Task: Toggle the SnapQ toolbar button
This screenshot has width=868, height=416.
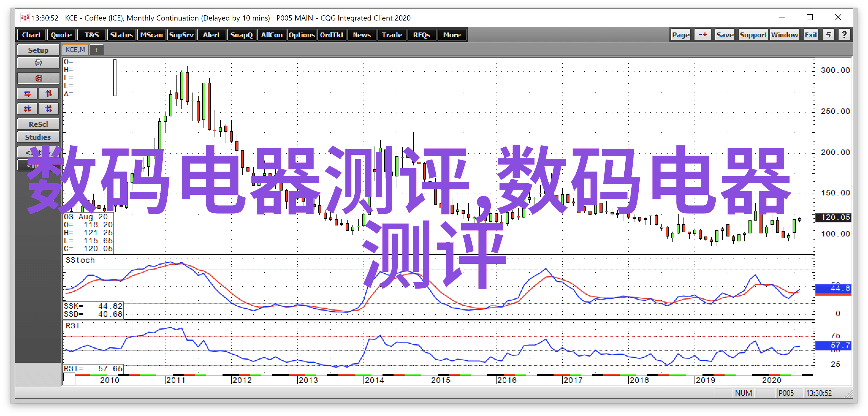Action: click(241, 35)
